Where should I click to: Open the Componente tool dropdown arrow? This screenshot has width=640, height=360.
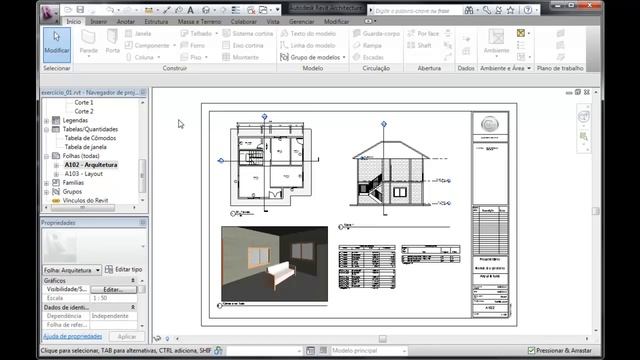click(174, 45)
